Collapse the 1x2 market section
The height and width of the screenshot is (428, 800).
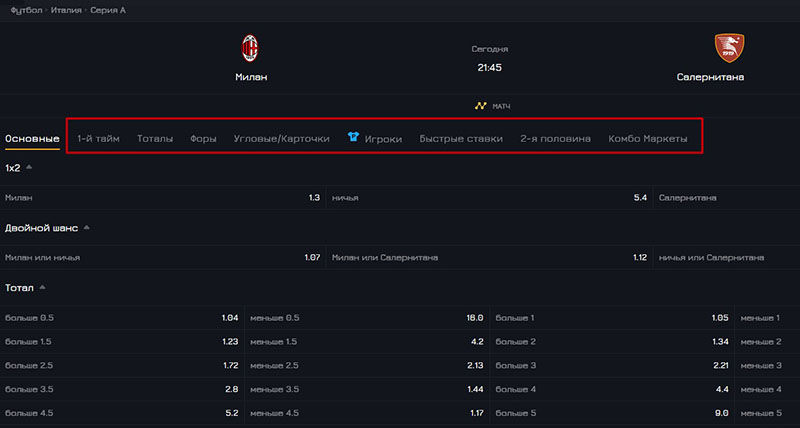coord(29,168)
